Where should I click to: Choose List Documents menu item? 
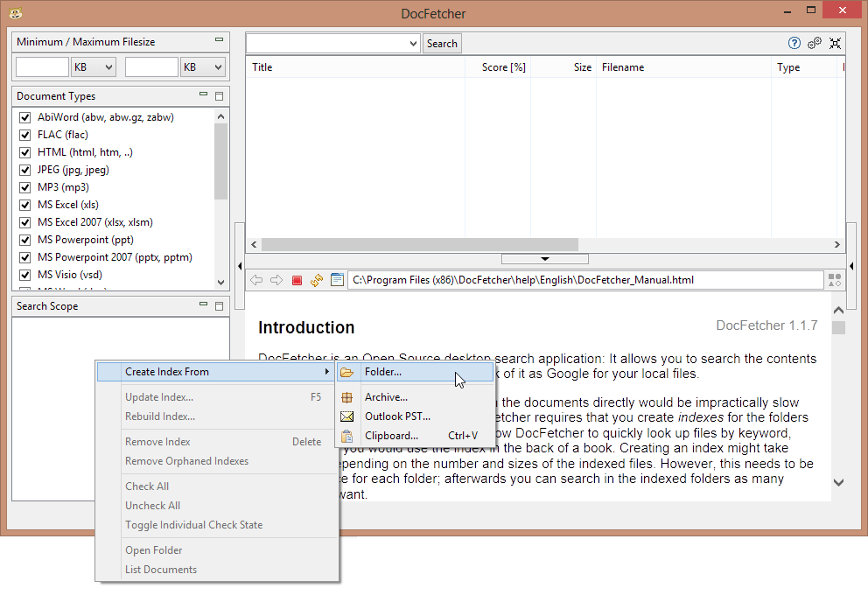(x=216, y=570)
